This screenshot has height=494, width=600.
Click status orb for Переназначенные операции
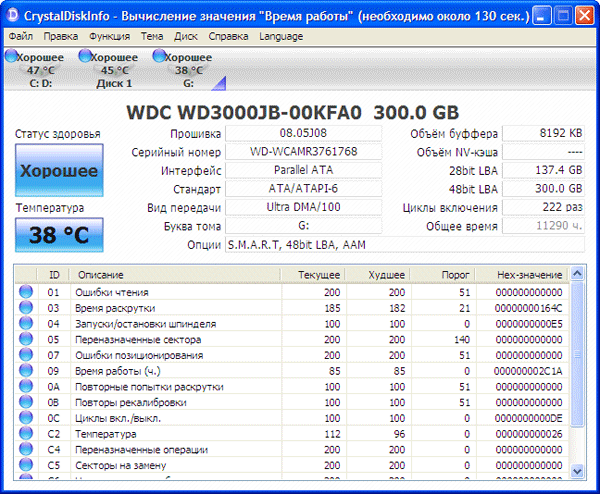(x=26, y=448)
